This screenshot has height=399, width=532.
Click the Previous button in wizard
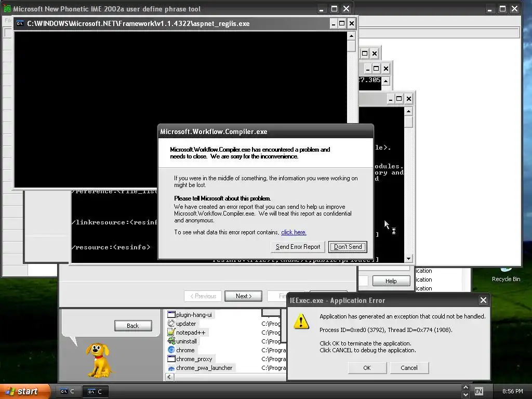[203, 296]
